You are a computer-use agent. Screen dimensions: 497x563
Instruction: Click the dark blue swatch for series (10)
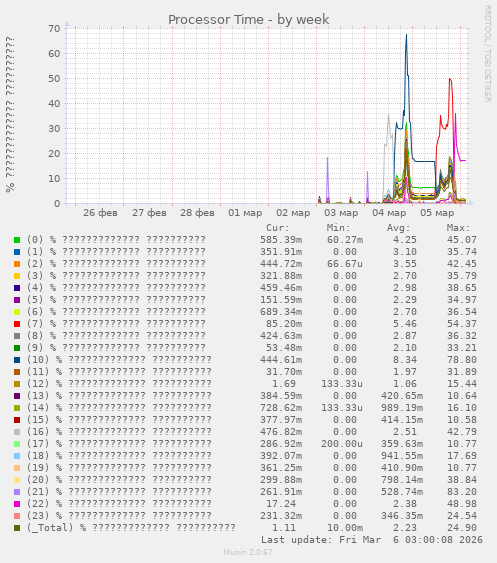pyautogui.click(x=17, y=360)
